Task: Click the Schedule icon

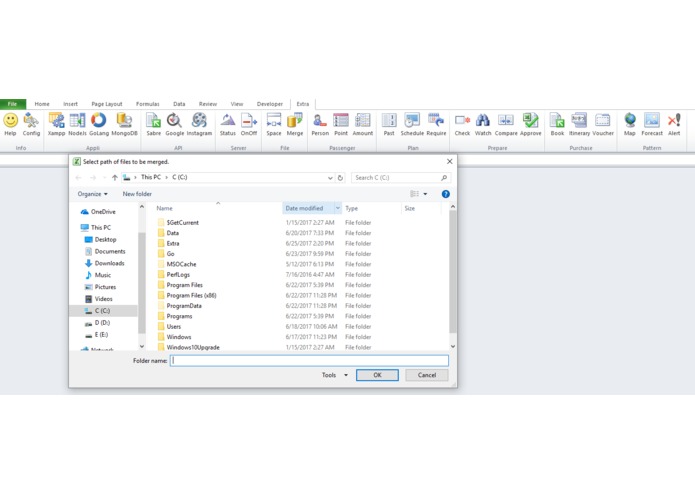Action: pos(412,120)
